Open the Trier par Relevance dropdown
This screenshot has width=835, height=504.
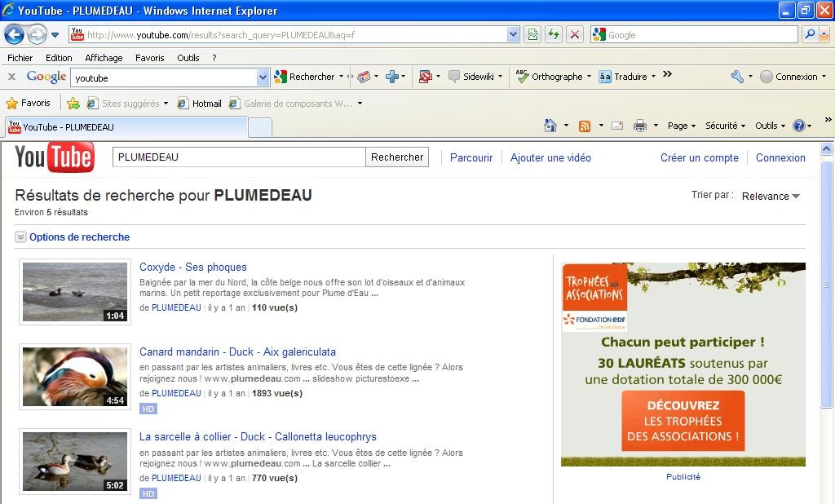[x=771, y=196]
